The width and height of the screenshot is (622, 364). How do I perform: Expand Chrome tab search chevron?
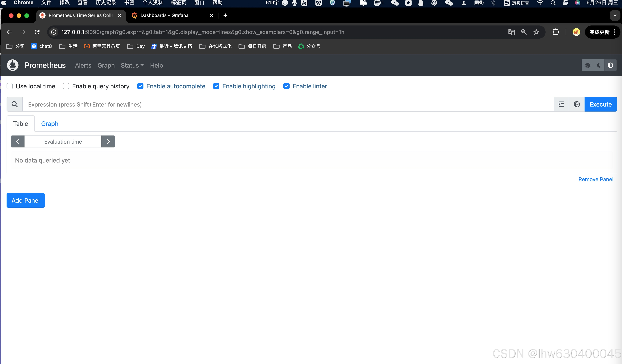615,15
